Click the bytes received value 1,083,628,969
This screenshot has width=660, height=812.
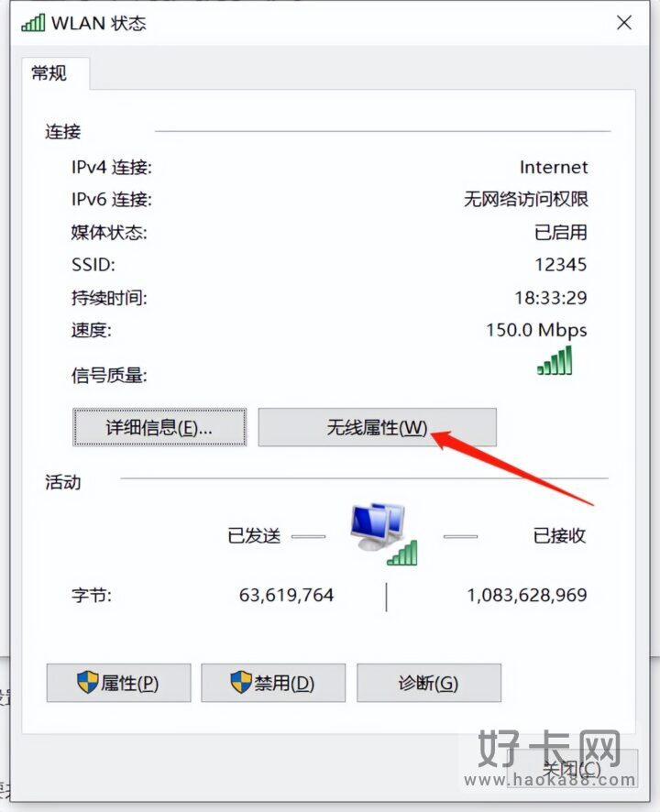point(527,595)
